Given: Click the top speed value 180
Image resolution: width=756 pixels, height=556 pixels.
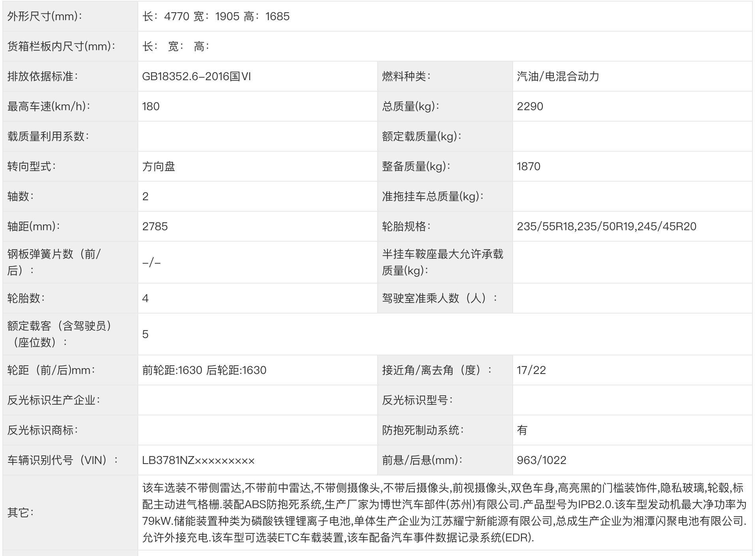Looking at the screenshot, I should pos(151,107).
